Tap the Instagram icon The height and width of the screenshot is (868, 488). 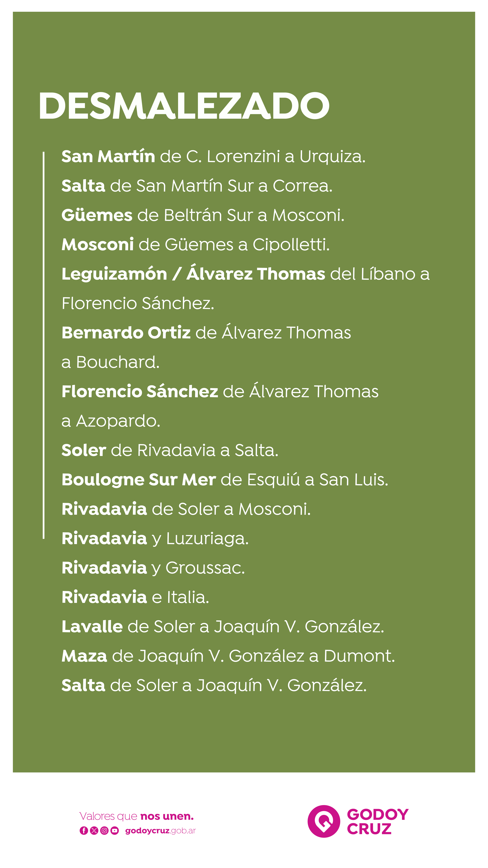coord(104,831)
